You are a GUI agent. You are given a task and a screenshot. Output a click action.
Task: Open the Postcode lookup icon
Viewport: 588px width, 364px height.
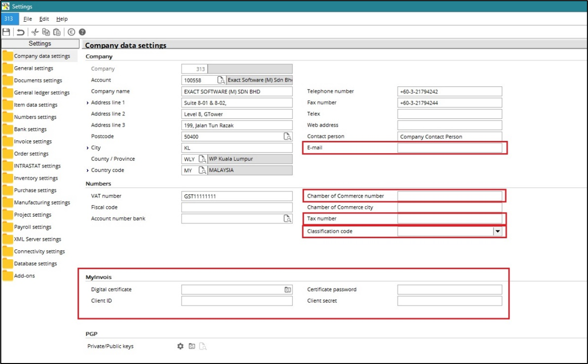(x=288, y=136)
